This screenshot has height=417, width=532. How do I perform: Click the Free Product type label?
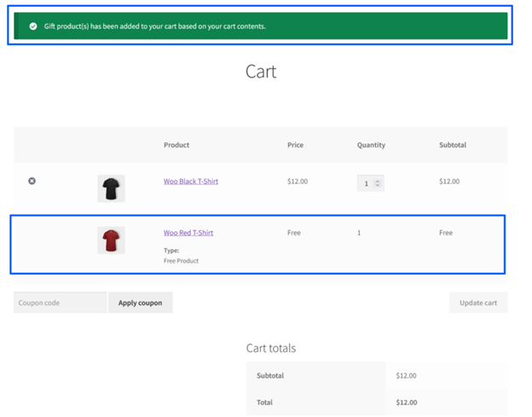coord(181,260)
